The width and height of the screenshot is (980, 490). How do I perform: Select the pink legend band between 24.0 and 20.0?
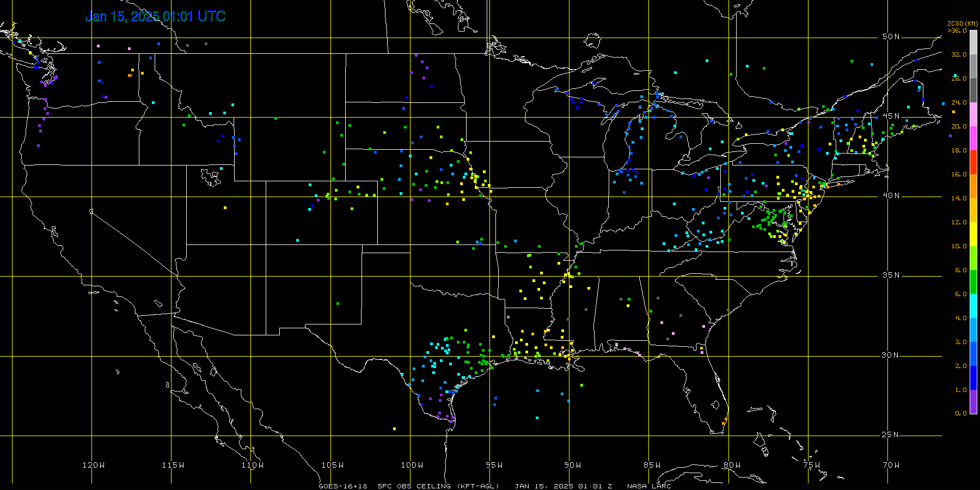tap(973, 114)
